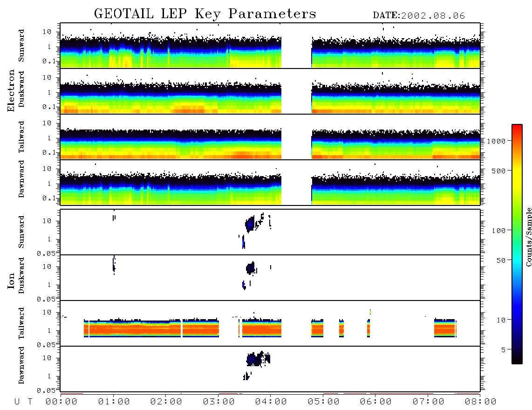Screen dimensions: 532x410
Task: Click the color bar 5 tick label
Action: [x=504, y=349]
